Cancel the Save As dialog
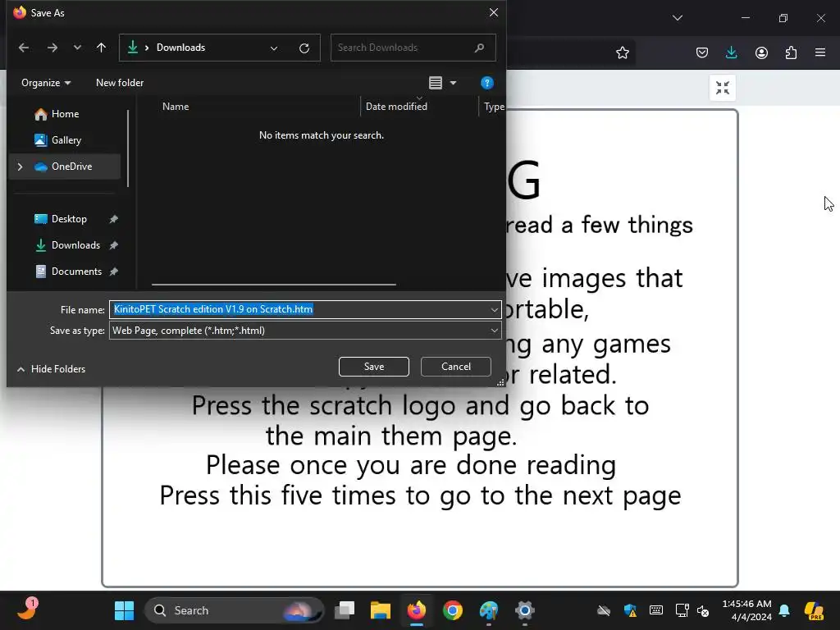The width and height of the screenshot is (840, 630). click(x=456, y=367)
